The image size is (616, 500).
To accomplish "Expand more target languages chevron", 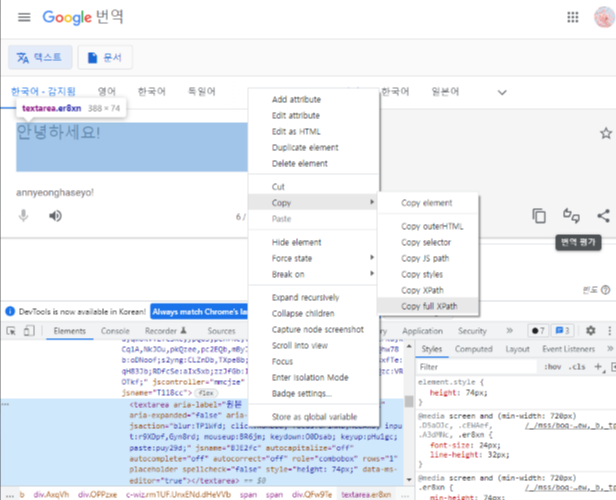I will coord(502,92).
